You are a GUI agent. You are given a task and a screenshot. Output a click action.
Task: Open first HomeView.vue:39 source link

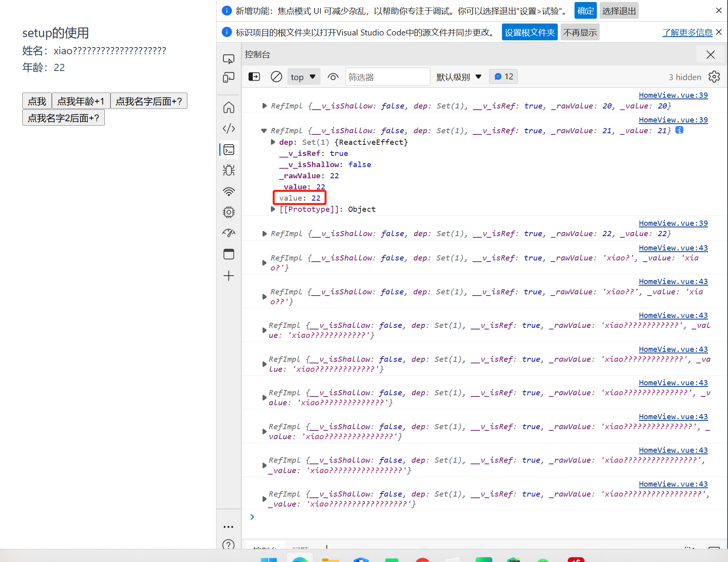(673, 95)
